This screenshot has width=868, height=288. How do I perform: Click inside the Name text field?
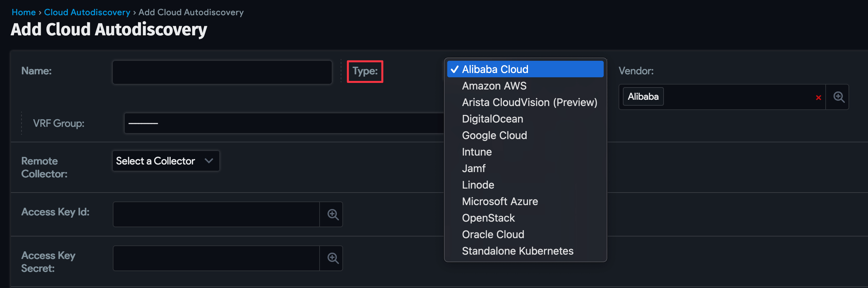[222, 72]
